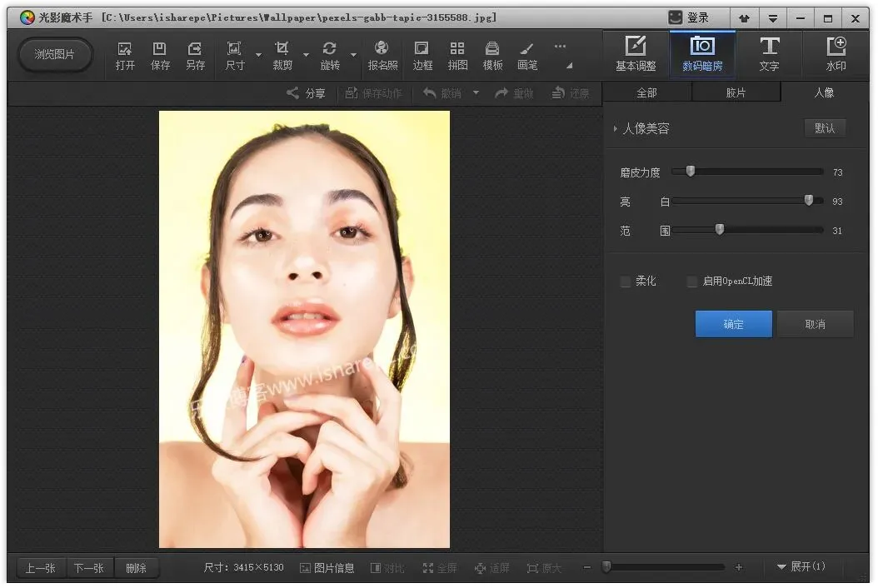Click the blue 确定 confirm button
878x588 pixels.
tap(733, 324)
